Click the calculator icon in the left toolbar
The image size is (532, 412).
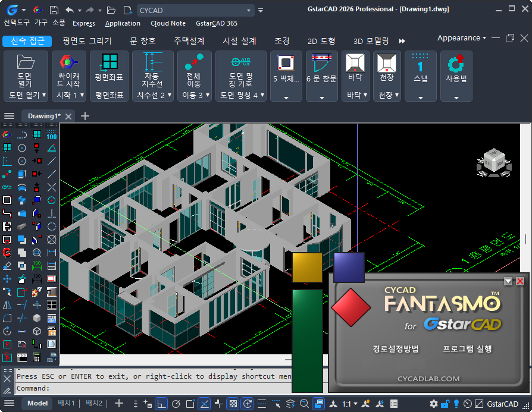pos(37,357)
